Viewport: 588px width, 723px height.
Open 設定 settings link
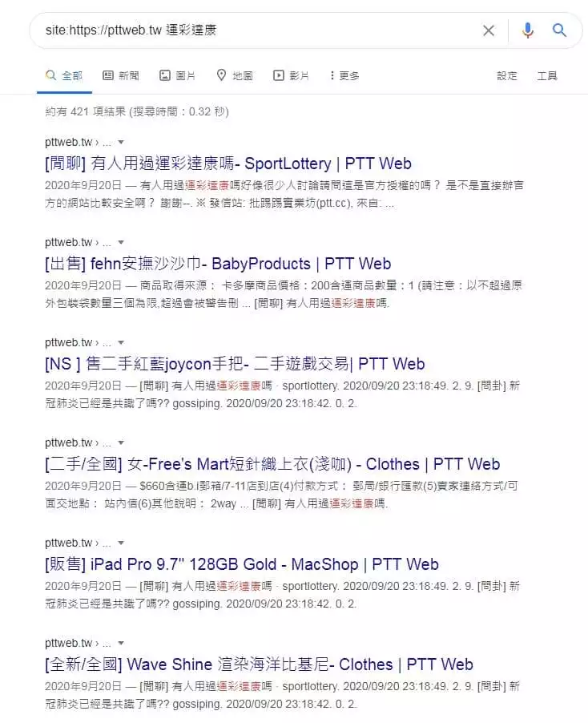[507, 75]
